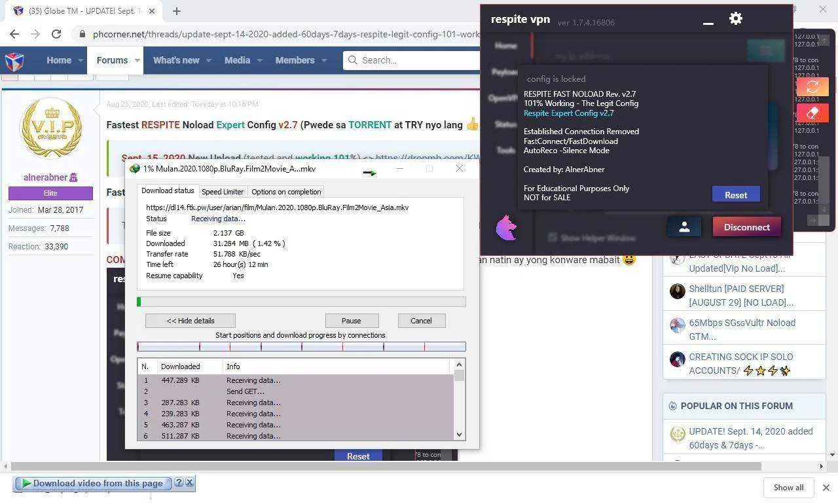Image resolution: width=838 pixels, height=504 pixels.
Task: Click the browser forward arrow
Action: tap(35, 34)
